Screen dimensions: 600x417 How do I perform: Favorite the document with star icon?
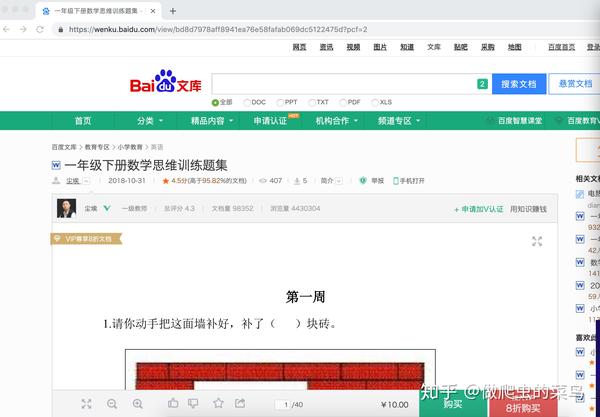[218, 403]
